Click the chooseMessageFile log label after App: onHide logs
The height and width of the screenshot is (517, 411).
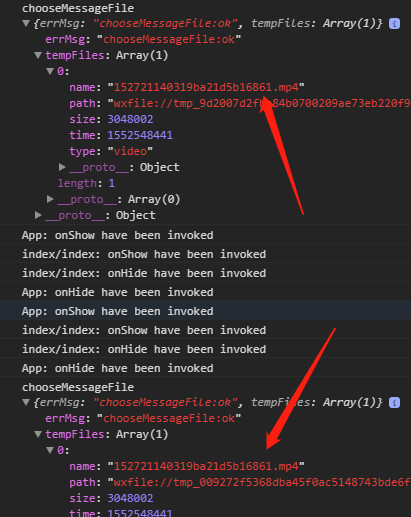78,387
